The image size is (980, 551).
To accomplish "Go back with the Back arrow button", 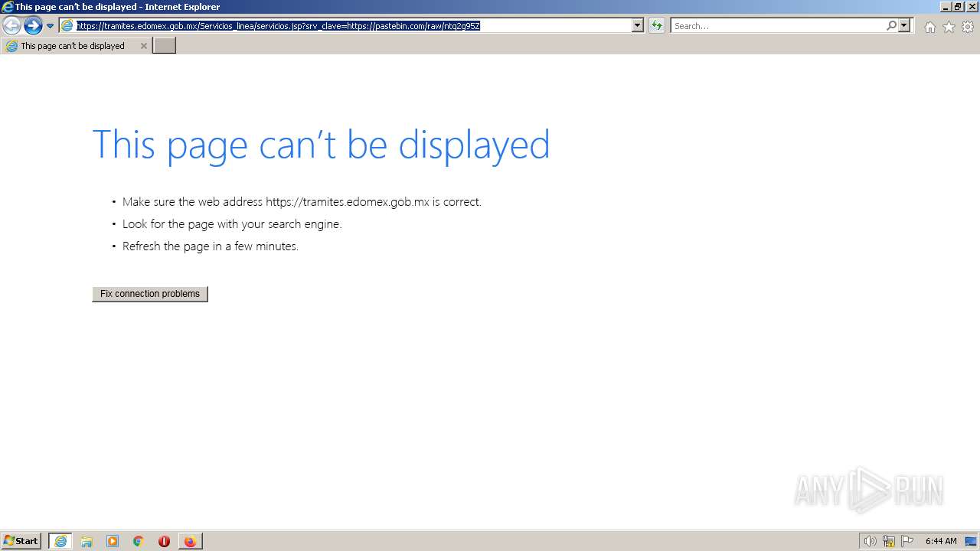I will pyautogui.click(x=11, y=26).
